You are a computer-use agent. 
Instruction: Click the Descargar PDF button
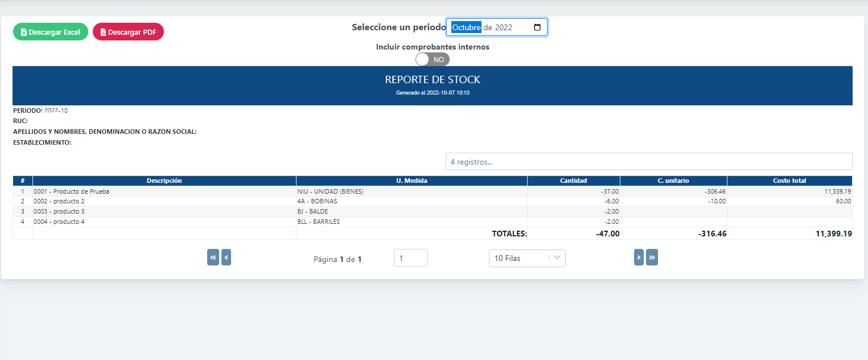tap(128, 32)
